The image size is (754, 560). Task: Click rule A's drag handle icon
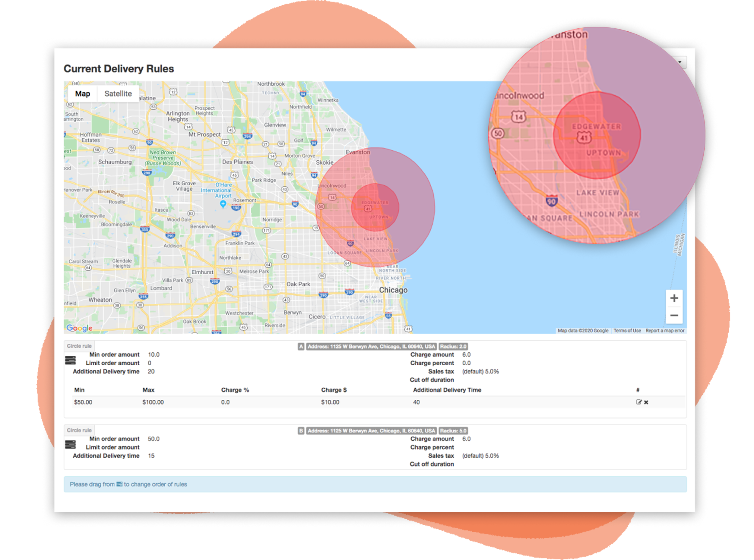point(70,360)
